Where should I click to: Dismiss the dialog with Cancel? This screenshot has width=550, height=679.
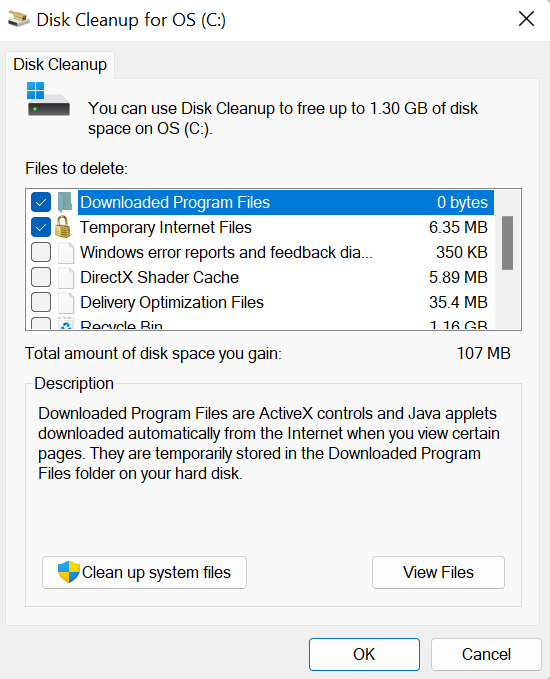486,654
